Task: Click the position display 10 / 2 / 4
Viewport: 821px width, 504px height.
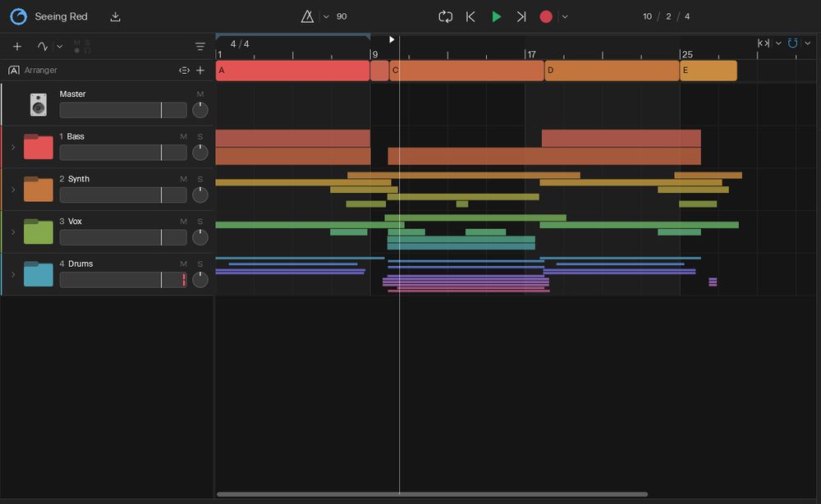Action: click(666, 16)
